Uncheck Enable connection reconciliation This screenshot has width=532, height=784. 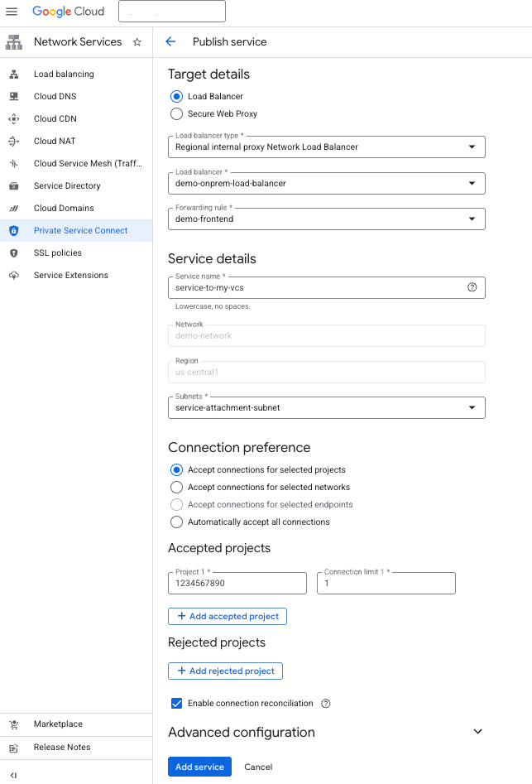tap(176, 703)
